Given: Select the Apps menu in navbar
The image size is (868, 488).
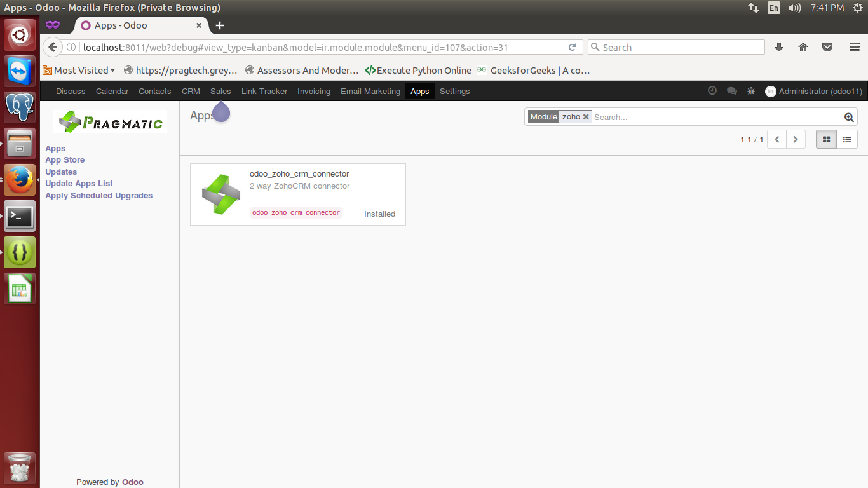Looking at the screenshot, I should point(420,91).
